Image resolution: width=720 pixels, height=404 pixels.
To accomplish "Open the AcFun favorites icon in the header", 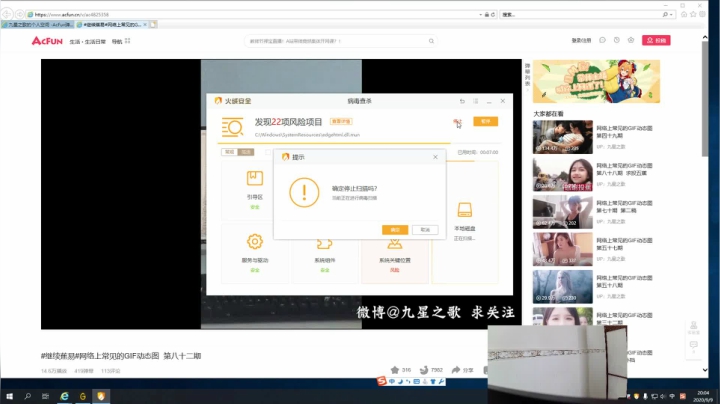I will pyautogui.click(x=631, y=40).
